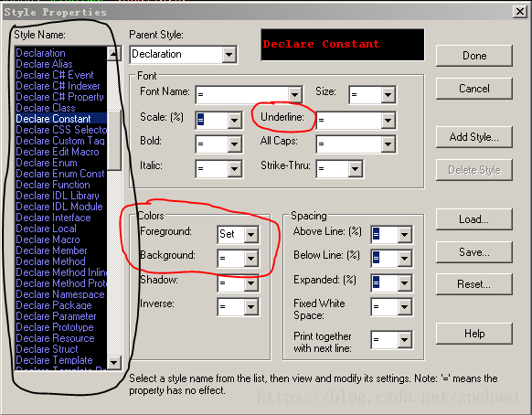Select the Declaration style

[x=61, y=53]
